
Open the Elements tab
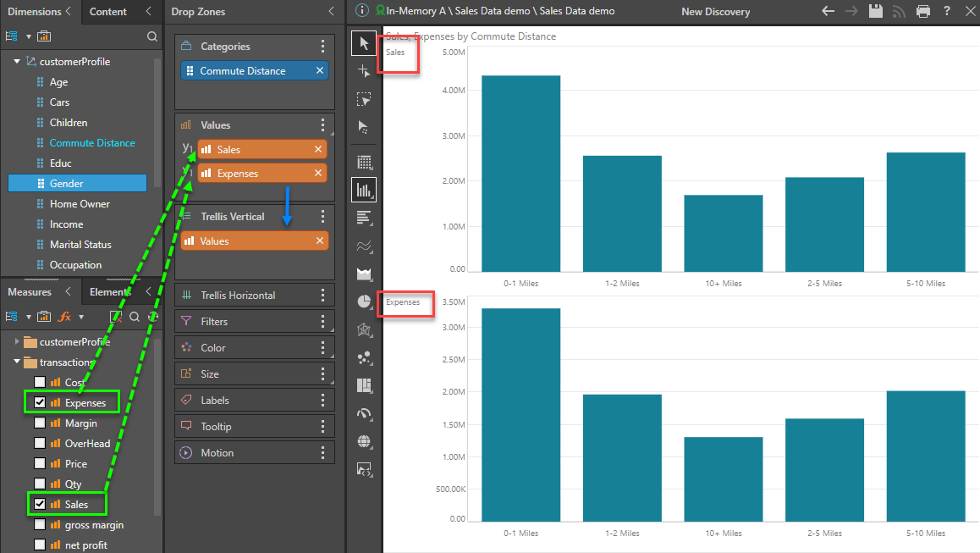click(x=112, y=292)
